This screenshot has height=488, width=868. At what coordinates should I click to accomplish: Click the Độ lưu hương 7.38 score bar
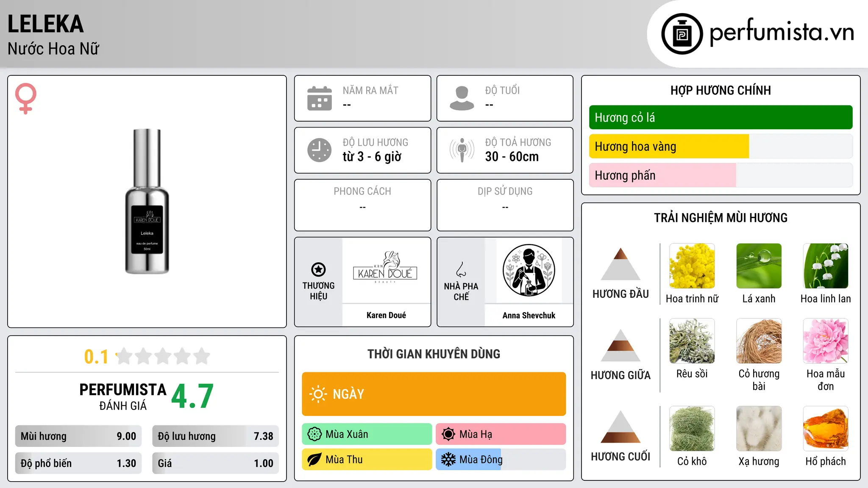coord(215,436)
